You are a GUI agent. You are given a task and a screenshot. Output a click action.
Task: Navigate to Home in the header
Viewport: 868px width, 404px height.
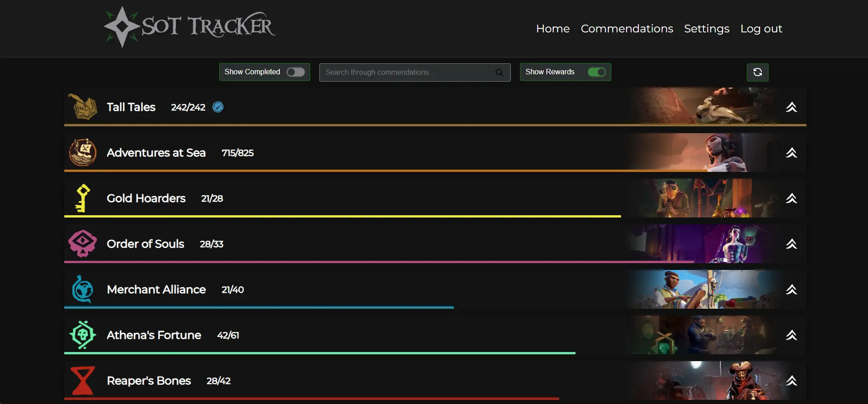pyautogui.click(x=553, y=29)
